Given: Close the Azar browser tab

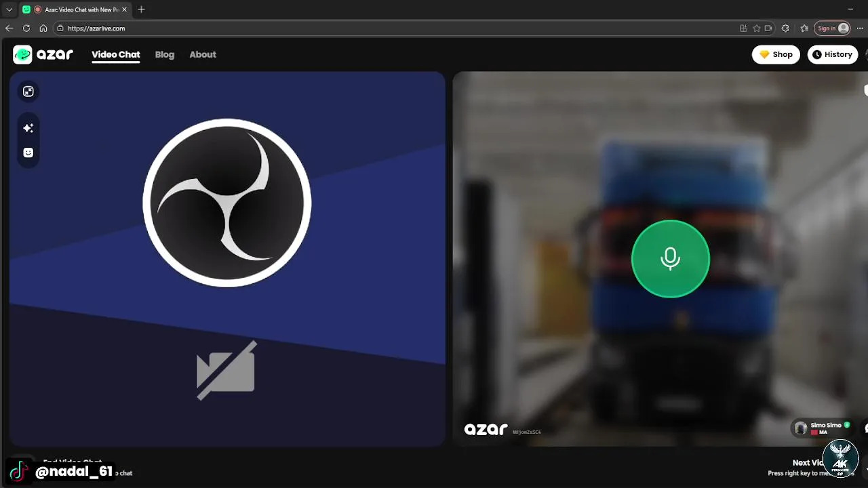Looking at the screenshot, I should [124, 9].
